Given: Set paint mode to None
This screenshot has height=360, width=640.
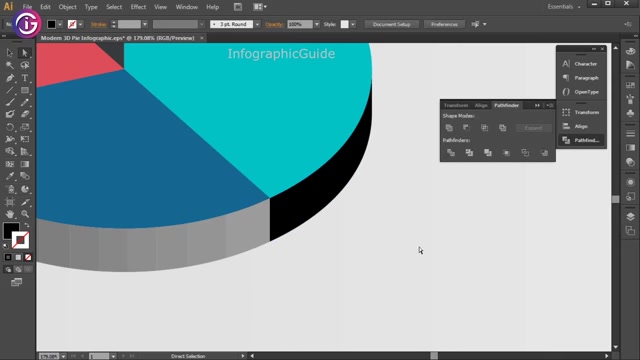Looking at the screenshot, I should (x=28, y=257).
